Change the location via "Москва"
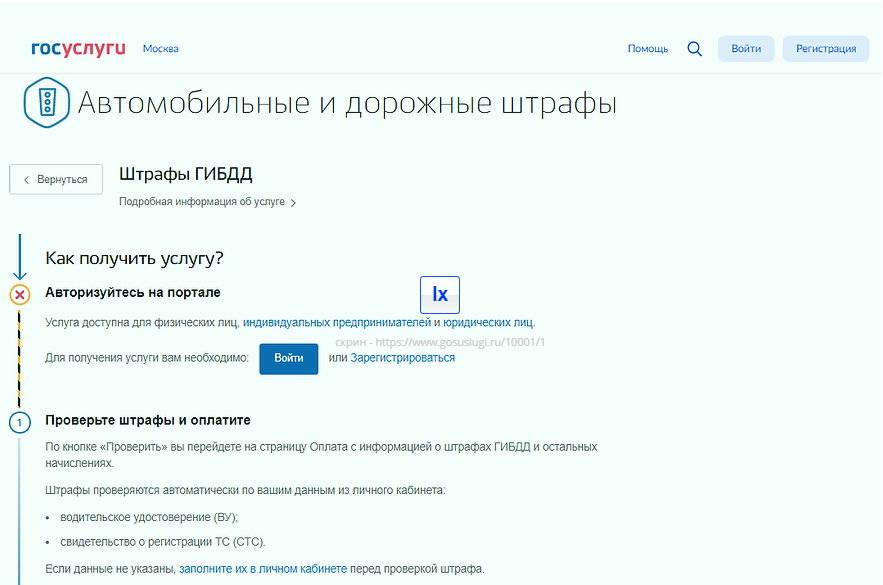This screenshot has width=883, height=585. pyautogui.click(x=160, y=49)
